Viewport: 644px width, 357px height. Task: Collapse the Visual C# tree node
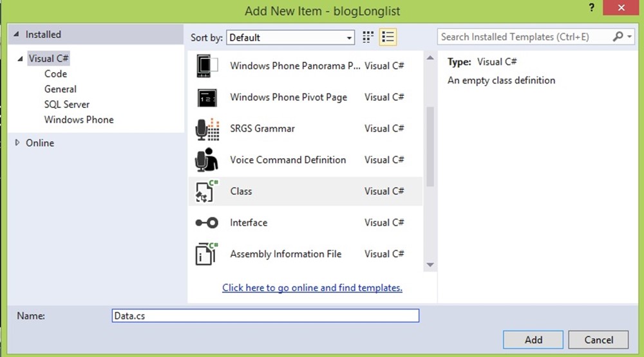20,59
